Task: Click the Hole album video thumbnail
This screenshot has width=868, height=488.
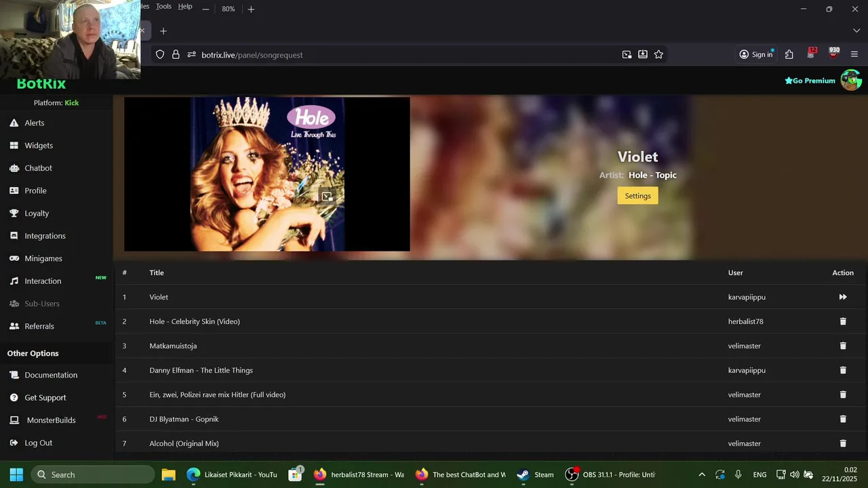Action: tap(267, 174)
